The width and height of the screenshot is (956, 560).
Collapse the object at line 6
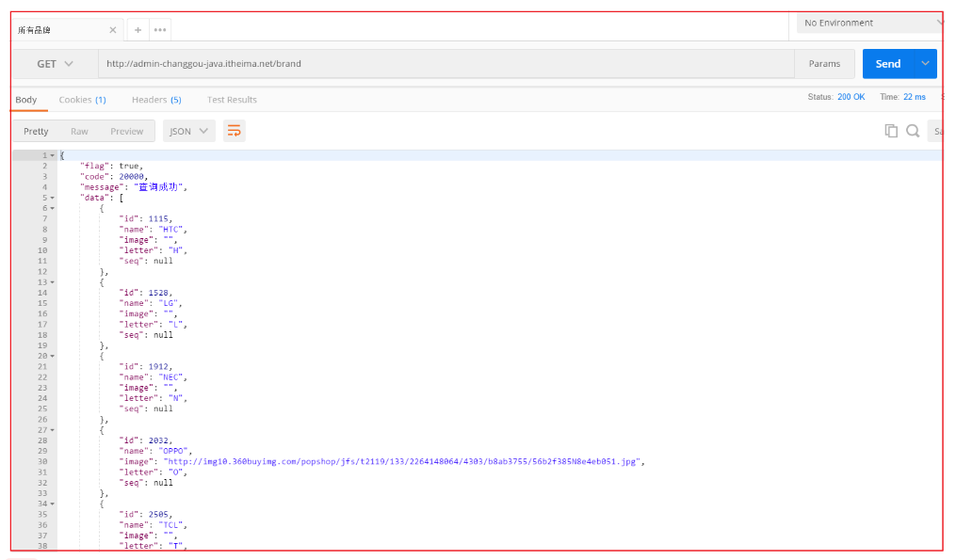pyautogui.click(x=53, y=208)
